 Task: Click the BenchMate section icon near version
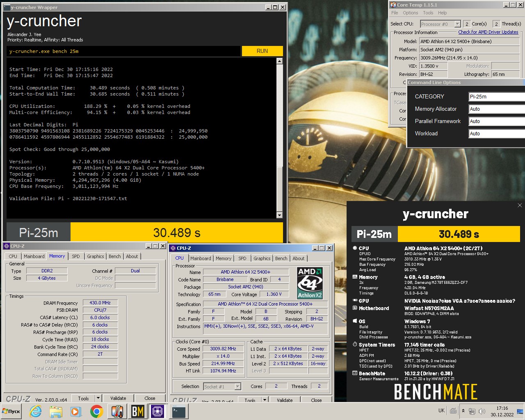click(x=355, y=373)
